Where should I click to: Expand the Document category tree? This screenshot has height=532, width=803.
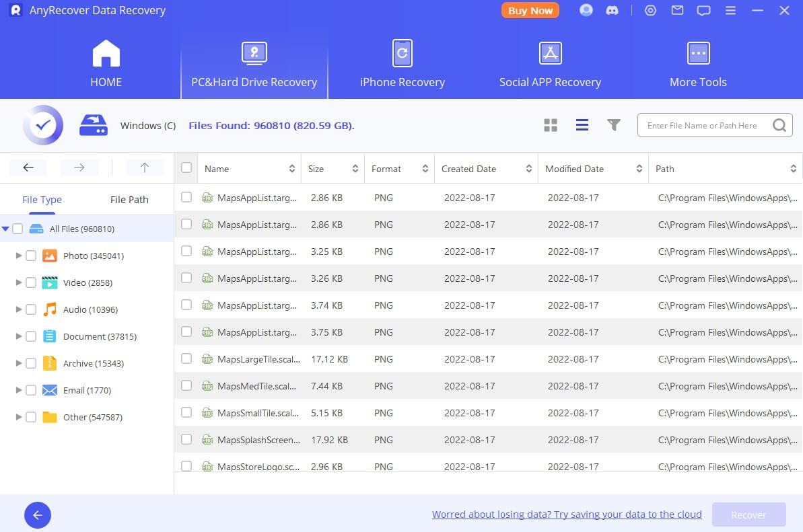pyautogui.click(x=19, y=336)
